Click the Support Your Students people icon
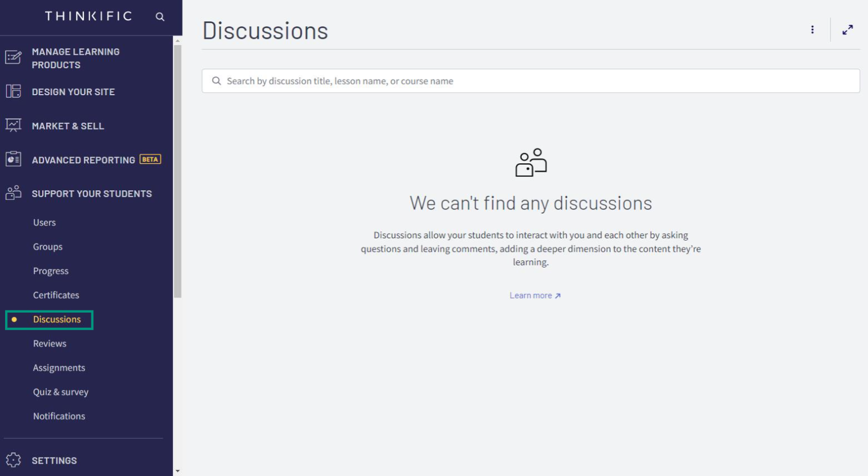The image size is (868, 476). coord(14,193)
